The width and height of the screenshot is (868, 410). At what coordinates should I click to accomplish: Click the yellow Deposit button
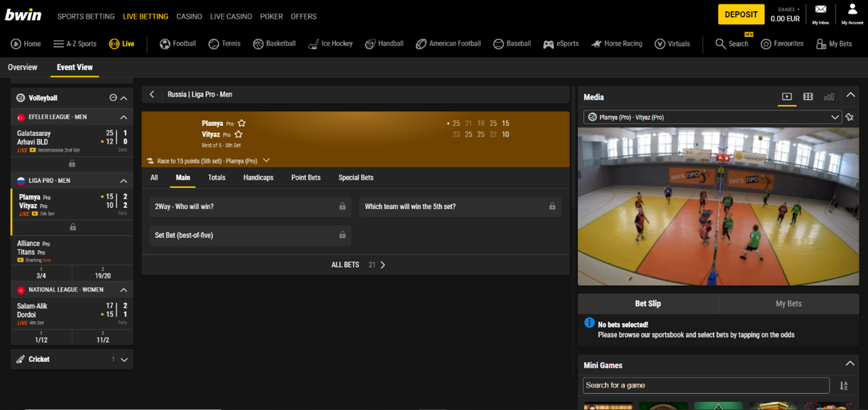pos(741,14)
